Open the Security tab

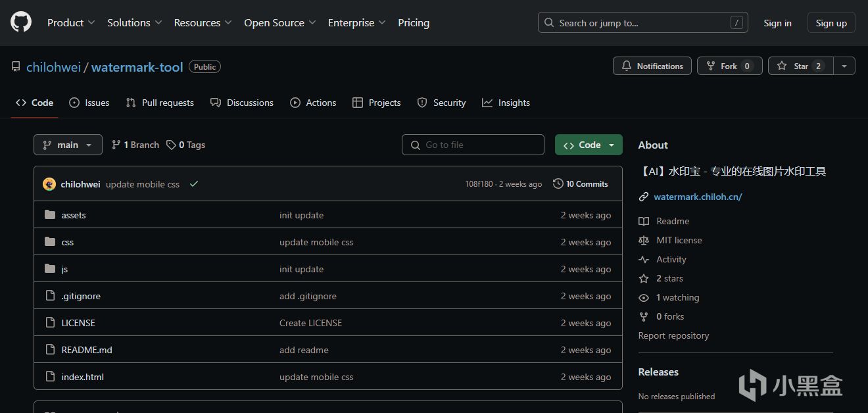pos(442,103)
